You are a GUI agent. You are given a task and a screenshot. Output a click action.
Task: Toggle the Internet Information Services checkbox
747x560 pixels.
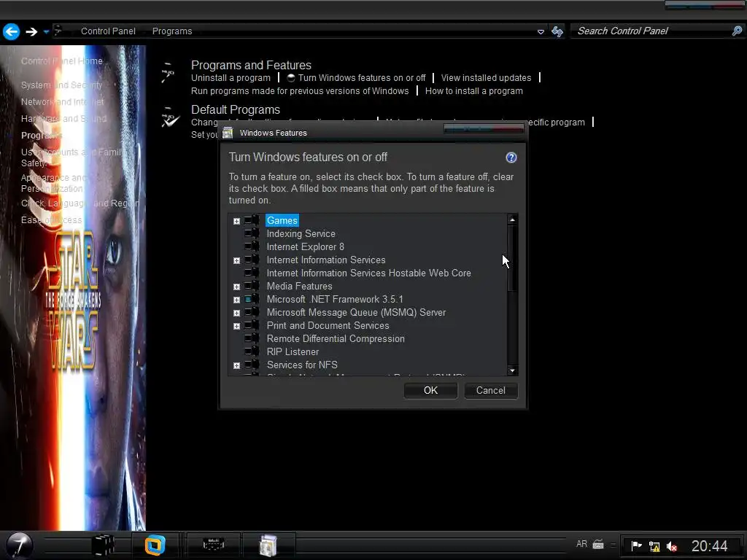tap(248, 260)
